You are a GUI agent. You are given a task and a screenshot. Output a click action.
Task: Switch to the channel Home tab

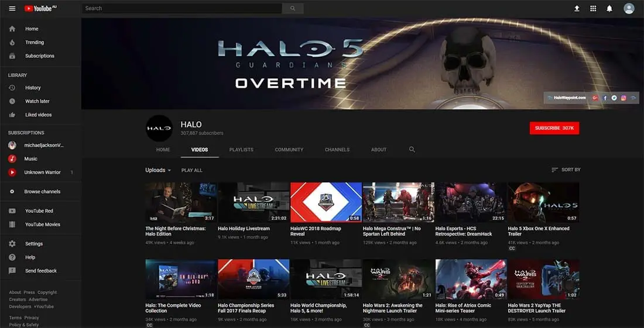click(163, 150)
